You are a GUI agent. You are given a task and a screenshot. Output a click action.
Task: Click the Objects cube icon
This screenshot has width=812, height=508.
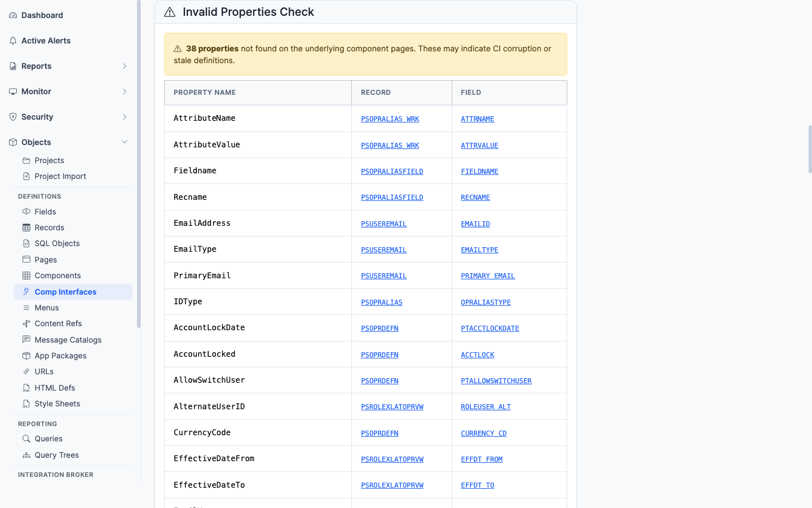(x=13, y=142)
